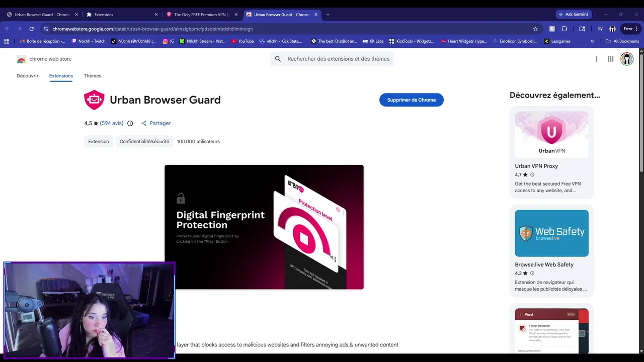644x362 pixels.
Task: Open the Lessgames bookmark
Action: (x=557, y=41)
